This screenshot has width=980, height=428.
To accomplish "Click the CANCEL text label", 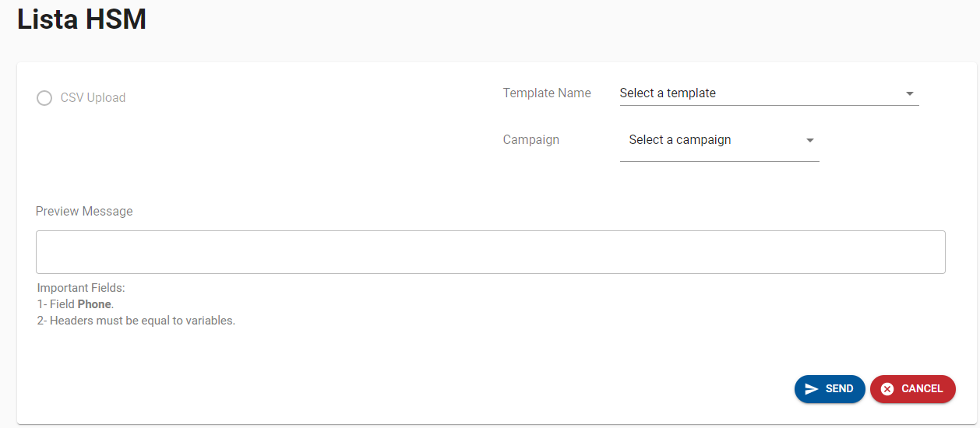I will (x=922, y=389).
